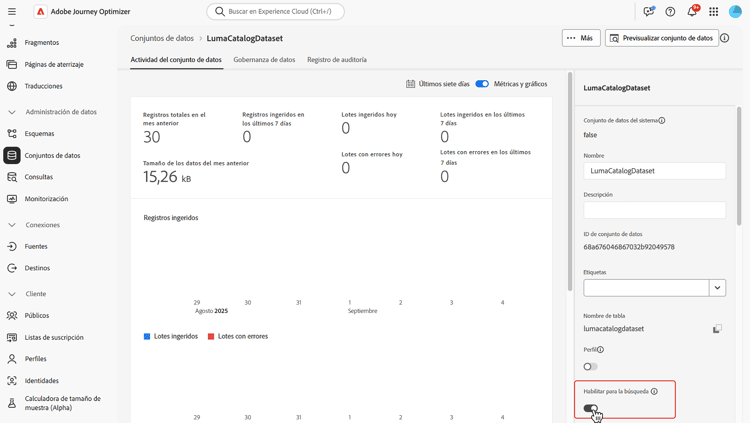Click the 15,26 kB data size value
Image resolution: width=750 pixels, height=424 pixels.
coord(167,177)
